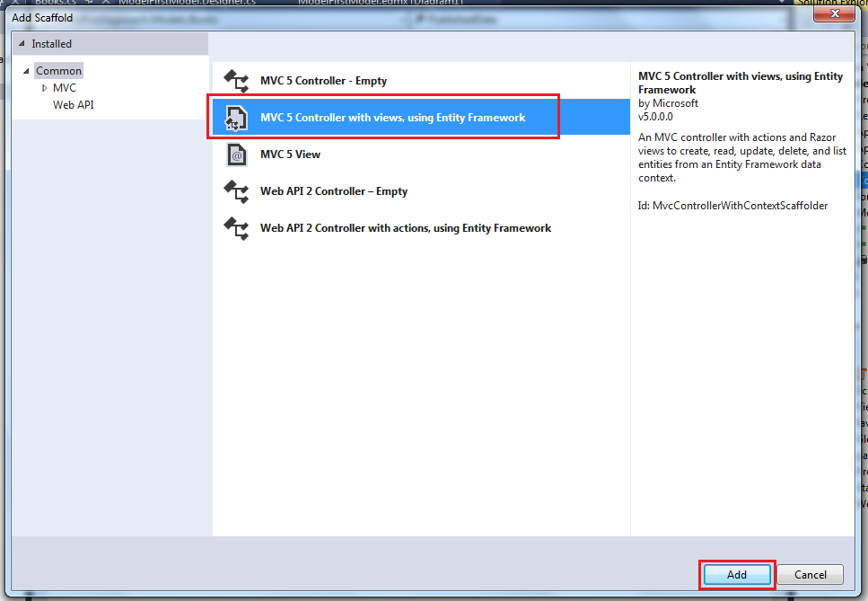The height and width of the screenshot is (601, 868).
Task: Close the Add Scaffold dialog
Action: (835, 13)
